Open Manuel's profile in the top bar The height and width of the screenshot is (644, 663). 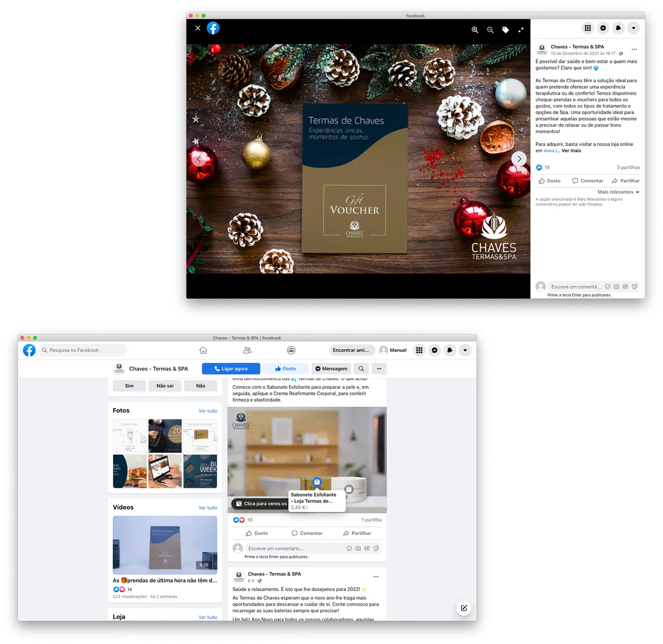click(393, 350)
